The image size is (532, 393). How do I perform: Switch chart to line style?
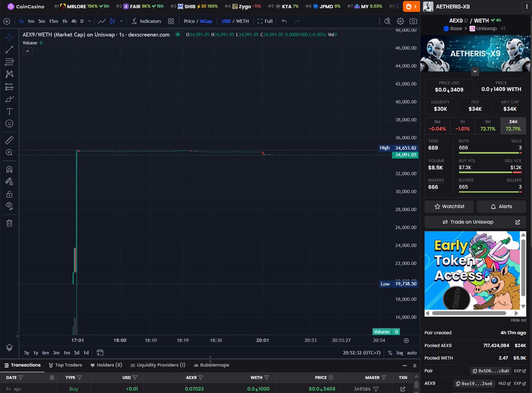[102, 21]
